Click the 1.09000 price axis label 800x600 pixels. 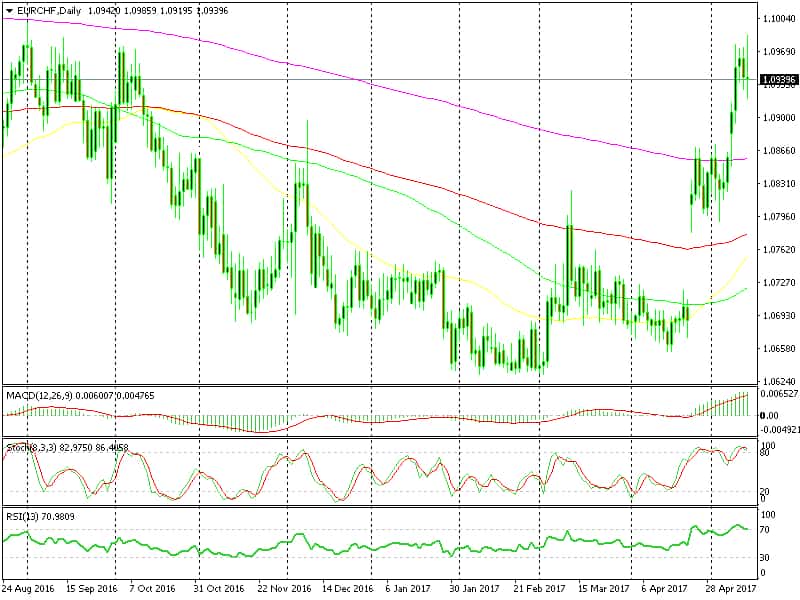779,117
